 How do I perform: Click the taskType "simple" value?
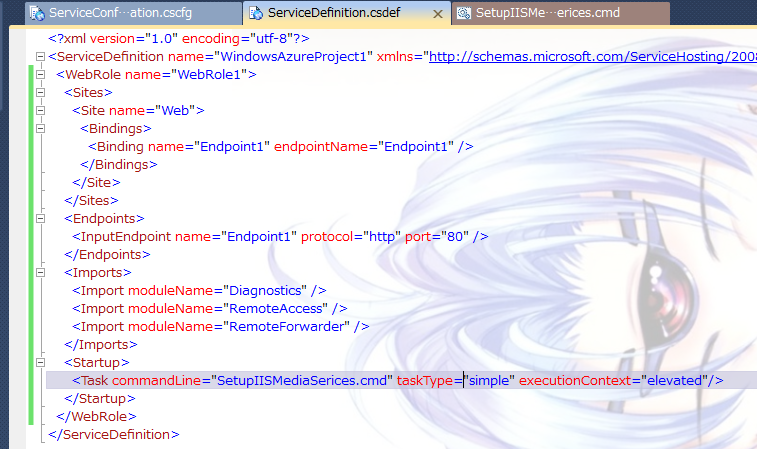point(489,380)
